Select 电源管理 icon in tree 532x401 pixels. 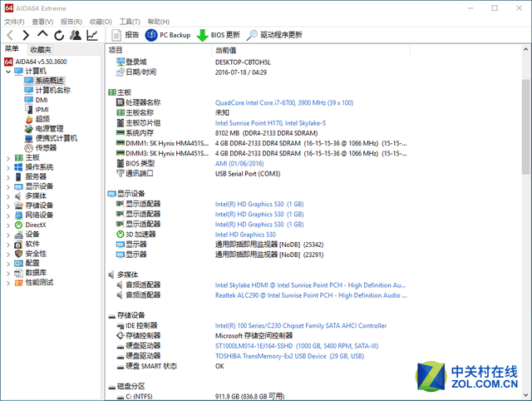point(29,129)
